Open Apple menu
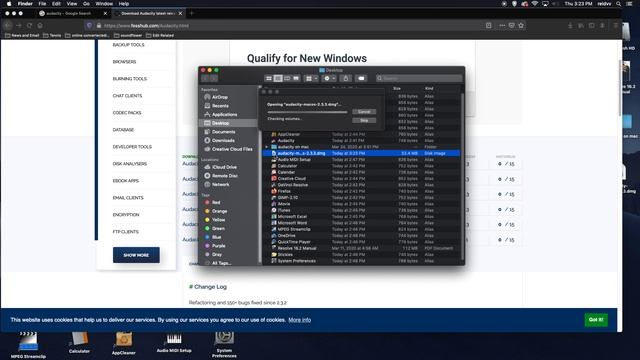Viewport: 640px width, 360px height. pyautogui.click(x=9, y=4)
